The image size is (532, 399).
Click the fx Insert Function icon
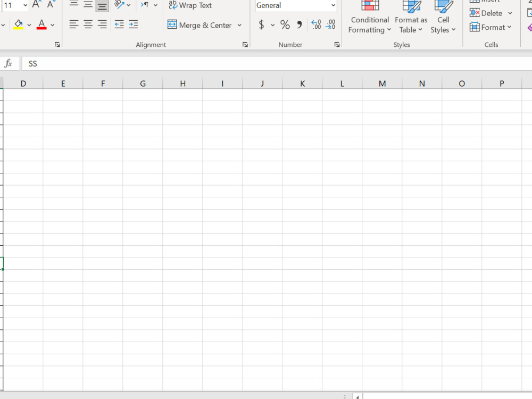pos(8,63)
